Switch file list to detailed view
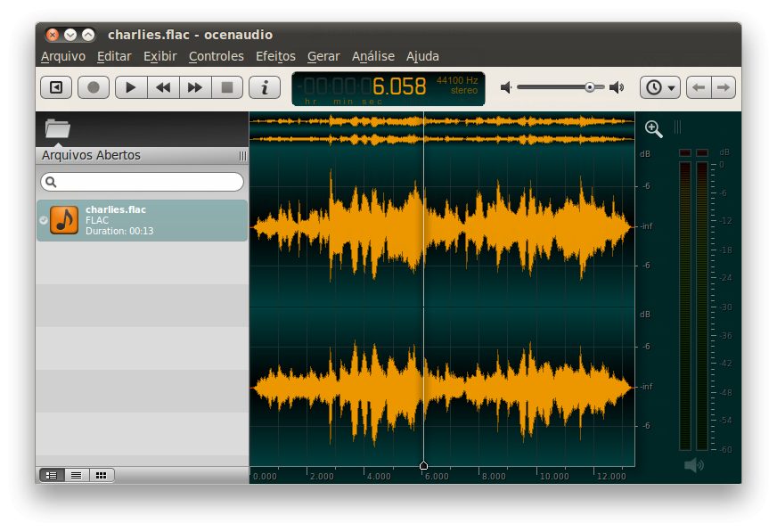The height and width of the screenshot is (532, 777). click(52, 475)
